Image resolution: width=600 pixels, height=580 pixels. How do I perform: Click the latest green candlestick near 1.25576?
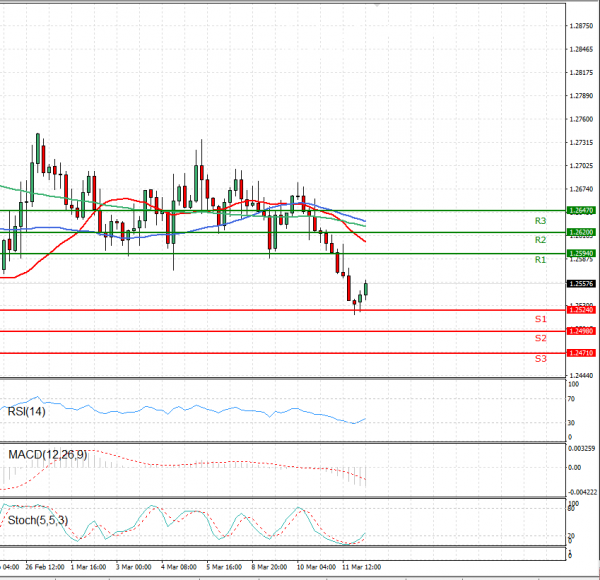(366, 289)
